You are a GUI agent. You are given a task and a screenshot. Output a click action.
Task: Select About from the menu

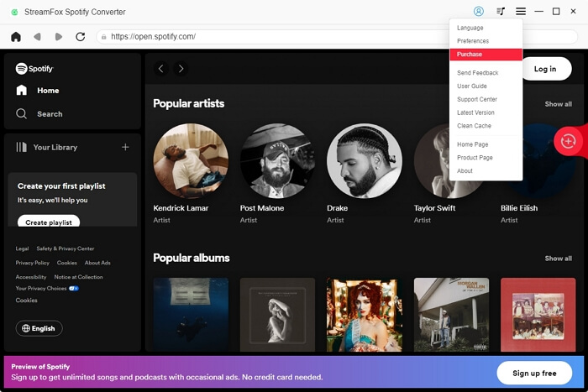coord(465,171)
